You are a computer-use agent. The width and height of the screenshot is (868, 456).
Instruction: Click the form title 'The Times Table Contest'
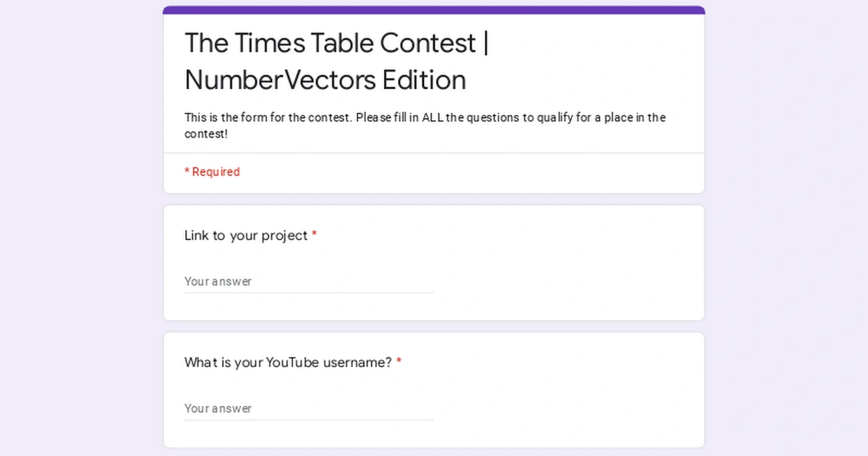[x=325, y=43]
